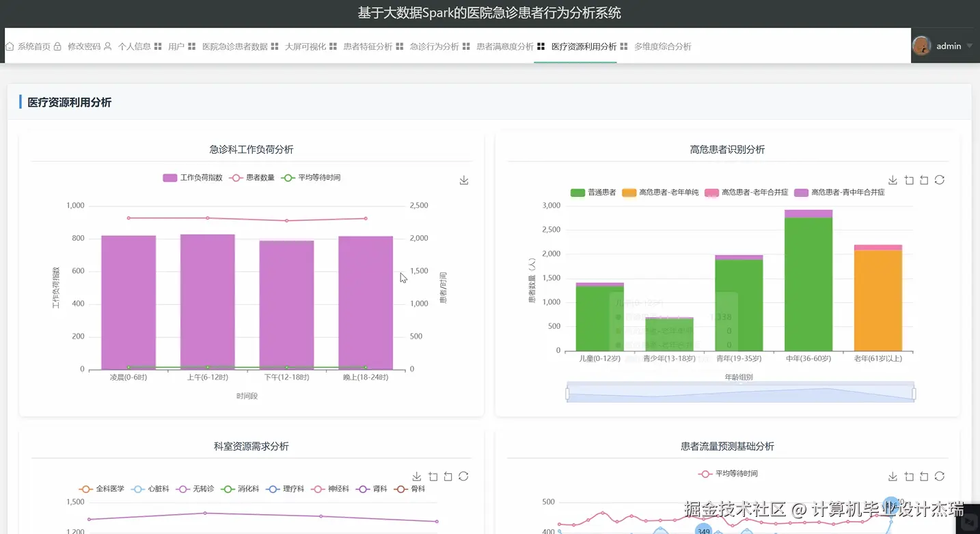Enable area zoom on 患者流量预测基础分析 chart
The height and width of the screenshot is (534, 980).
[909, 477]
